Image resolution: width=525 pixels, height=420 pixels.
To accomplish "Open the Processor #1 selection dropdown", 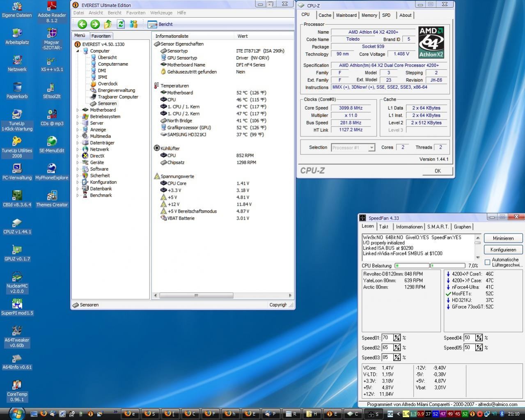I will pos(353,147).
